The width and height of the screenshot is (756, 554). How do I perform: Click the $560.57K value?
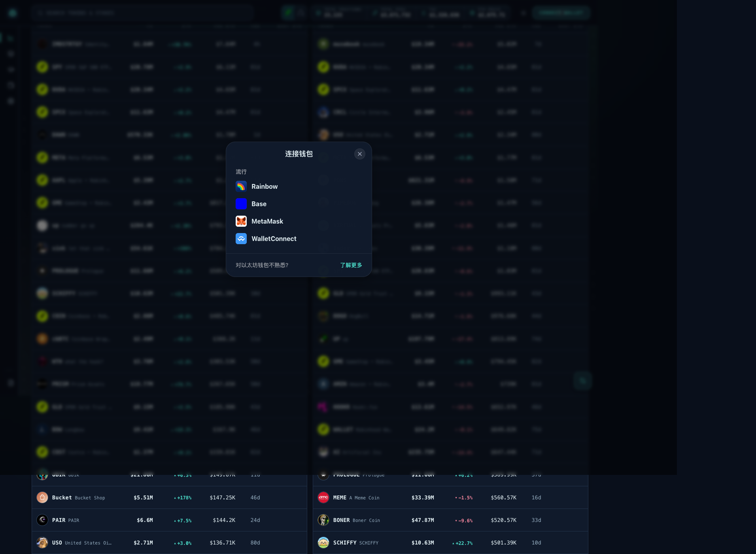504,498
